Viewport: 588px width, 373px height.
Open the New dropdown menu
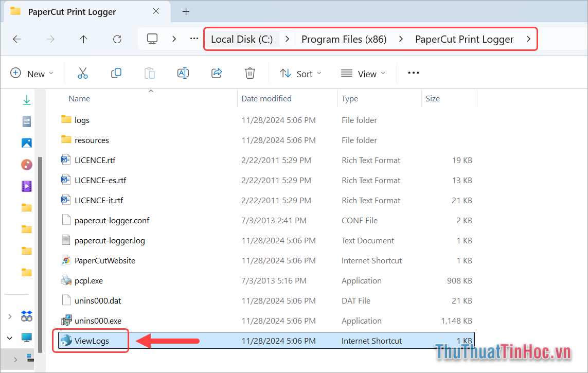pos(32,74)
